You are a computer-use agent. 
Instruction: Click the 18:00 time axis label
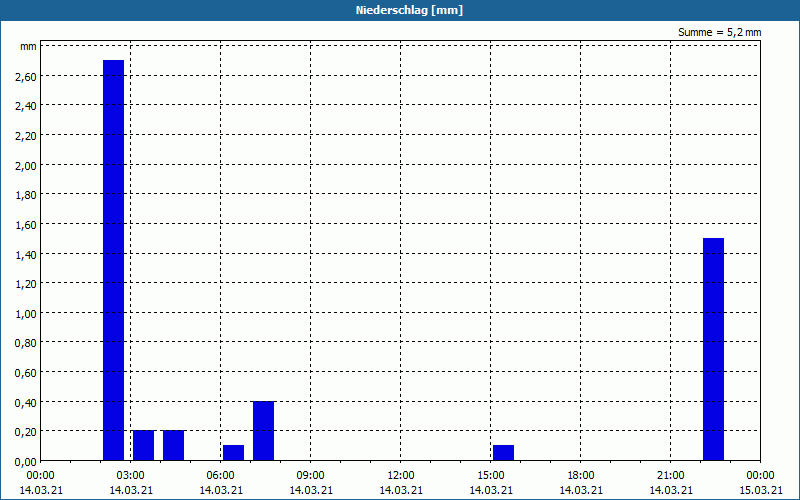tap(581, 476)
